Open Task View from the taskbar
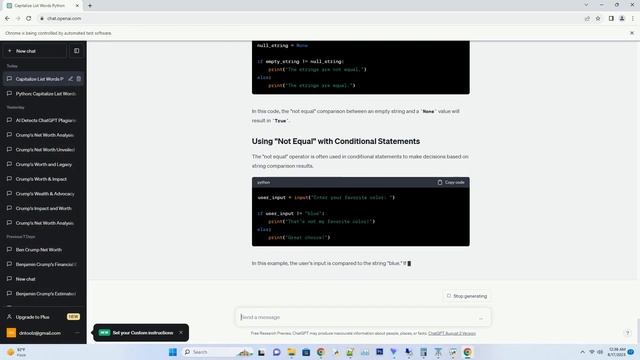 click(262, 352)
